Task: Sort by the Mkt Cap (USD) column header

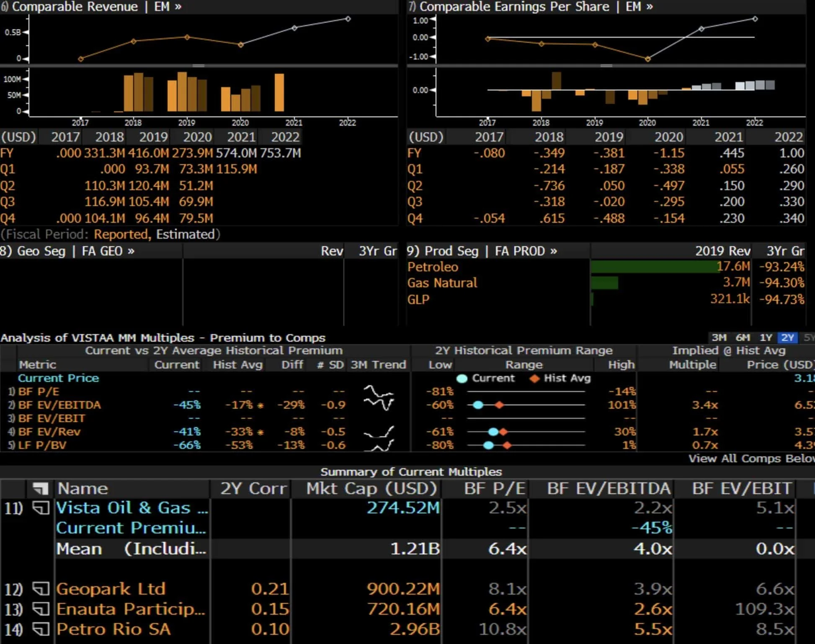Action: tap(371, 488)
